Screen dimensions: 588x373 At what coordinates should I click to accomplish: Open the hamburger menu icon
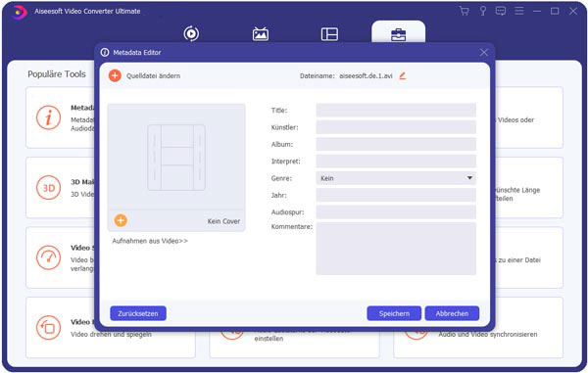(519, 11)
